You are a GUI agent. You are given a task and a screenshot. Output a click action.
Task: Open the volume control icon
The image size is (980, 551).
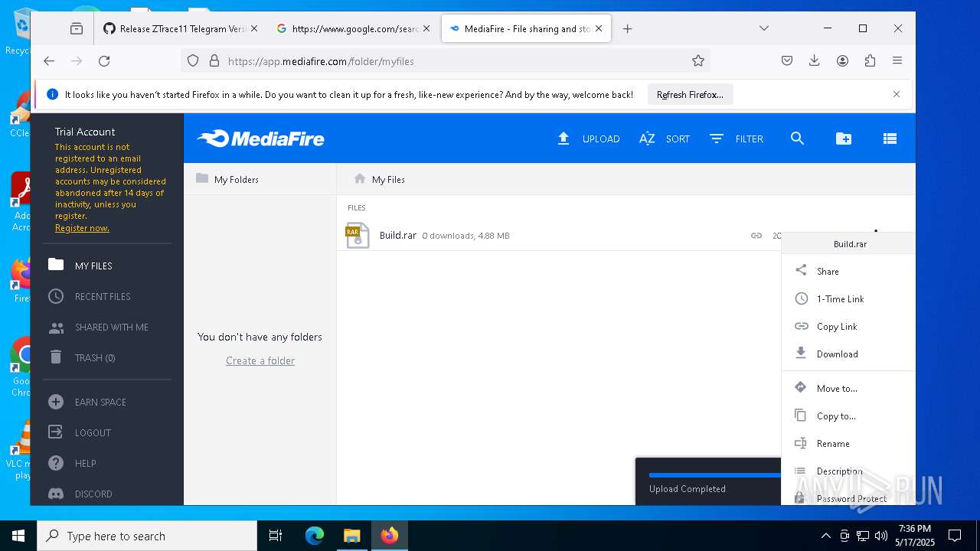pyautogui.click(x=881, y=536)
